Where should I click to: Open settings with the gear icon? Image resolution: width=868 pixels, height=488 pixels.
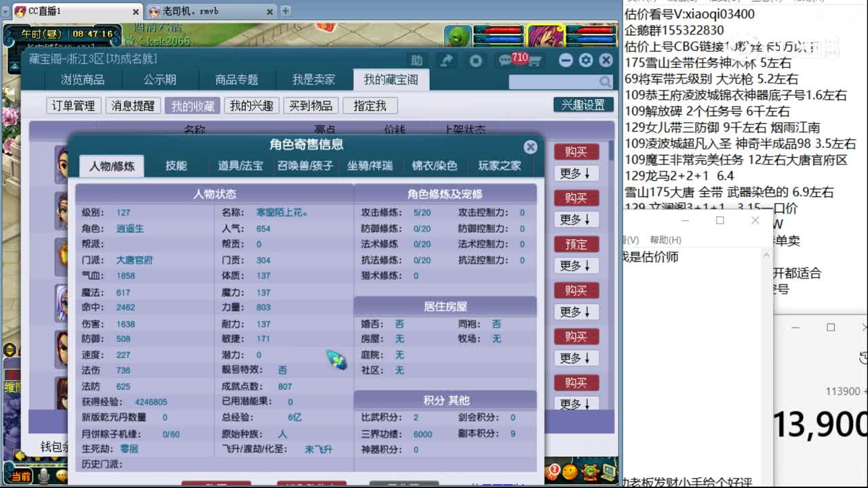coord(586,59)
